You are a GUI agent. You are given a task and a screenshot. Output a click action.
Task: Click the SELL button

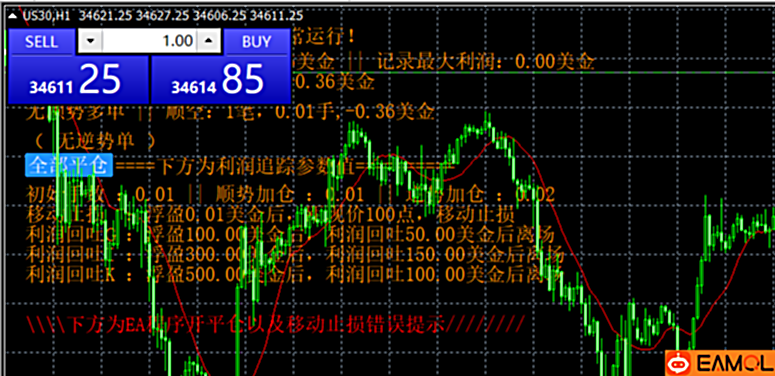click(42, 42)
